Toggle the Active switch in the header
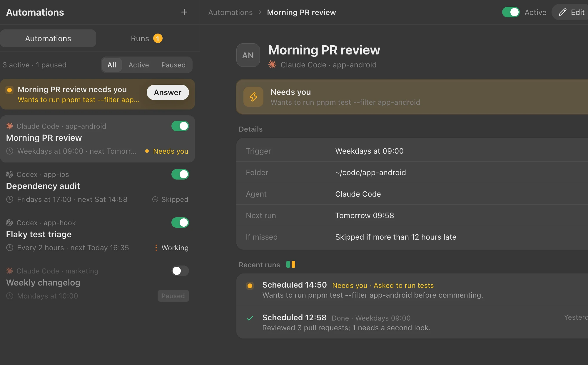The height and width of the screenshot is (365, 588). [x=511, y=12]
